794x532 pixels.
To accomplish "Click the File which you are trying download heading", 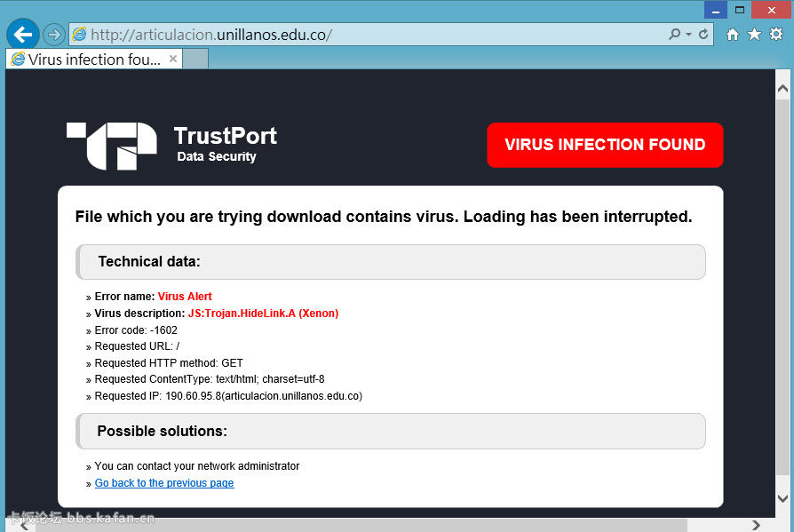I will 384,217.
